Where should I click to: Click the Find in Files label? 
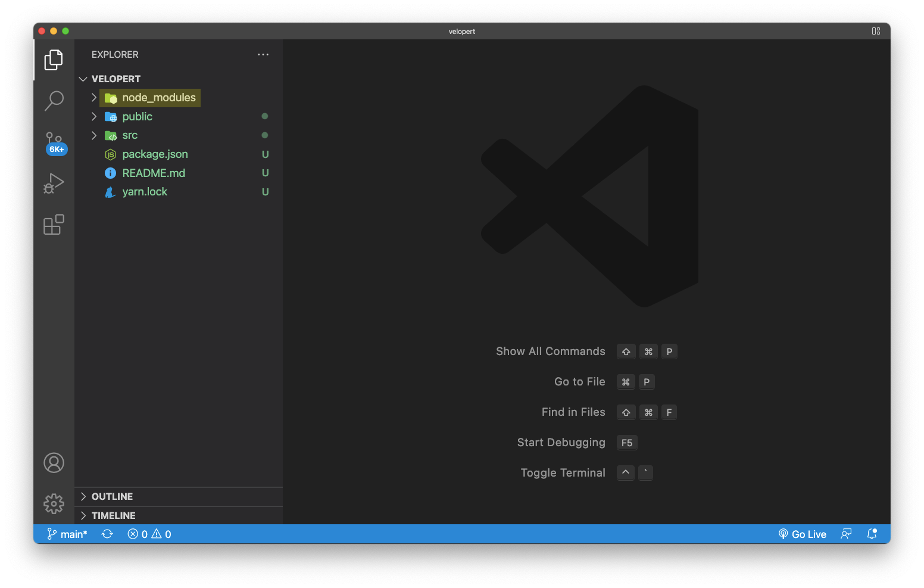(573, 412)
